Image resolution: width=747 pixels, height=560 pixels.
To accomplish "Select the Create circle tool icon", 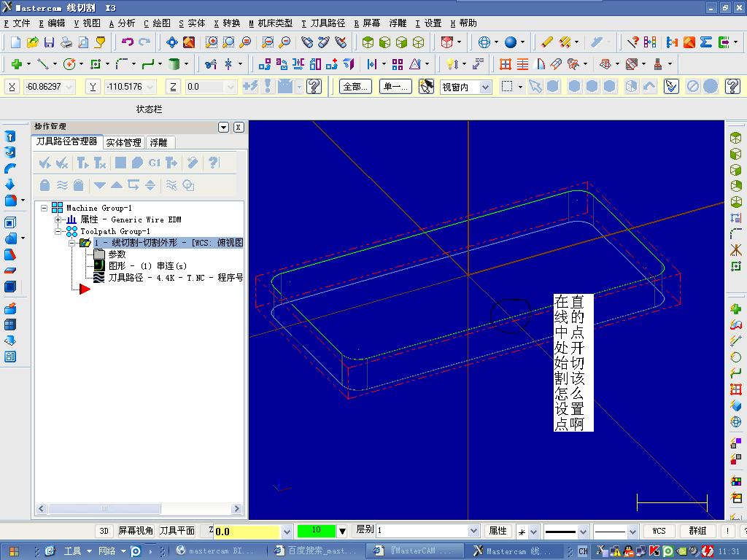I will (x=69, y=64).
